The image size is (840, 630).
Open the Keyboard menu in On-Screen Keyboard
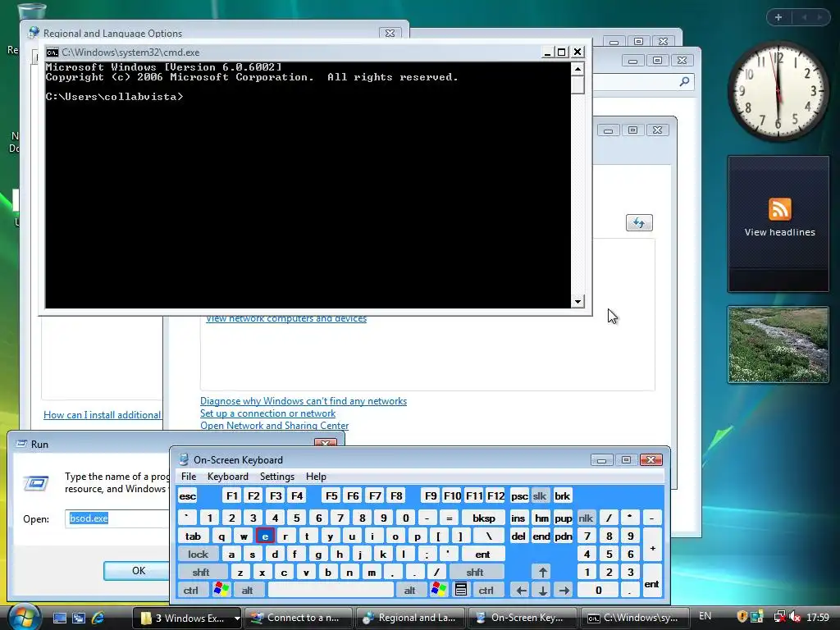[x=228, y=477]
